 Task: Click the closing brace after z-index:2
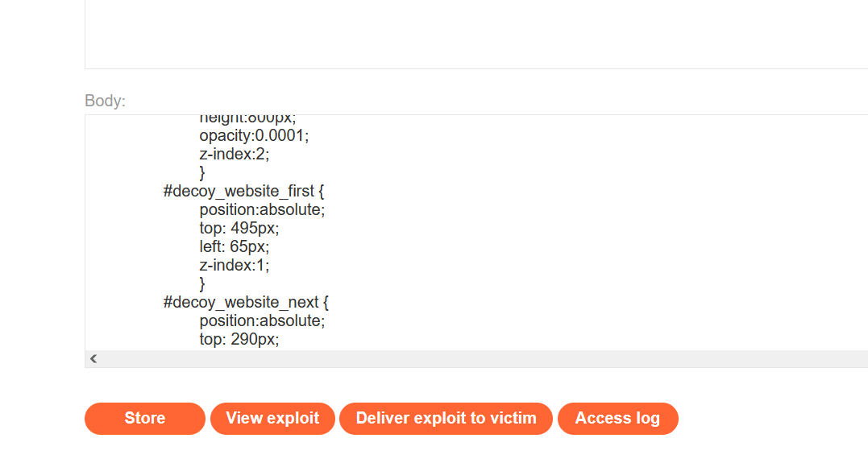203,173
